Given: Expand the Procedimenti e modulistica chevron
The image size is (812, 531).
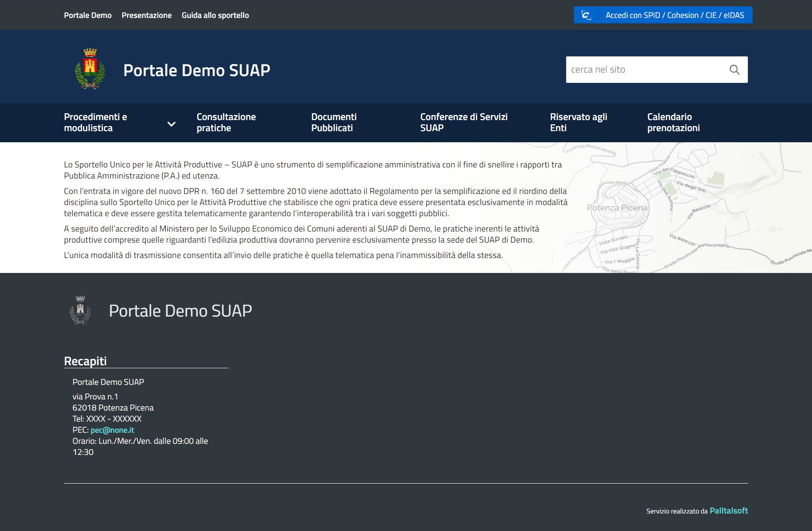Looking at the screenshot, I should point(171,124).
